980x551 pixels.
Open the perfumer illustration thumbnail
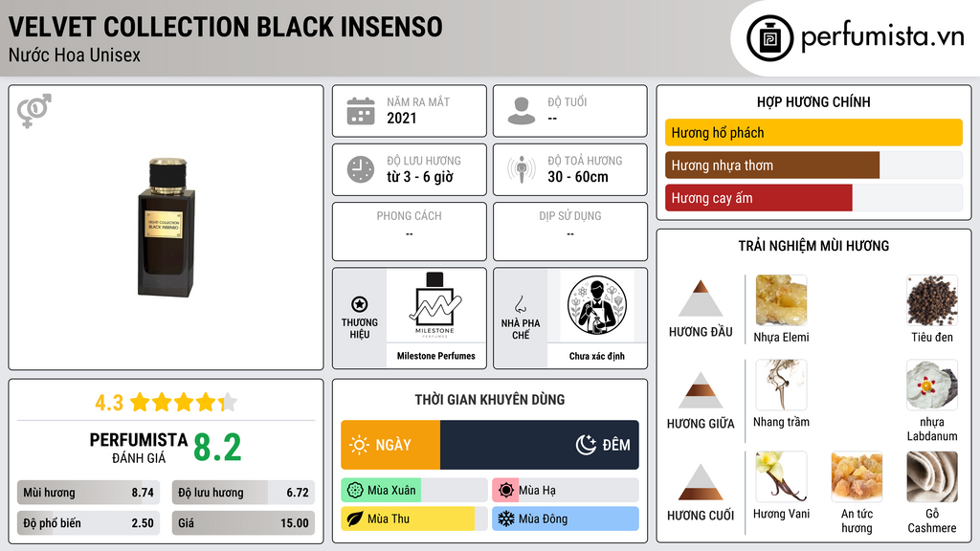tap(597, 305)
